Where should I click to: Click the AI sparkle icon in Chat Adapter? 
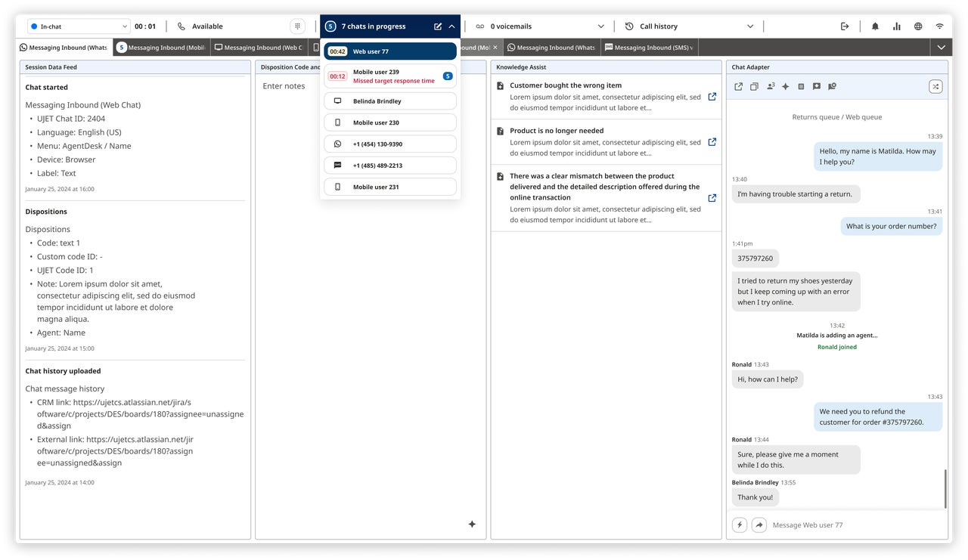coord(786,86)
